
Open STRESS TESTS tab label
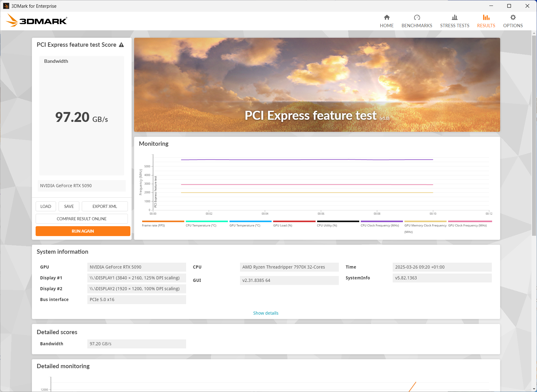pyautogui.click(x=455, y=26)
